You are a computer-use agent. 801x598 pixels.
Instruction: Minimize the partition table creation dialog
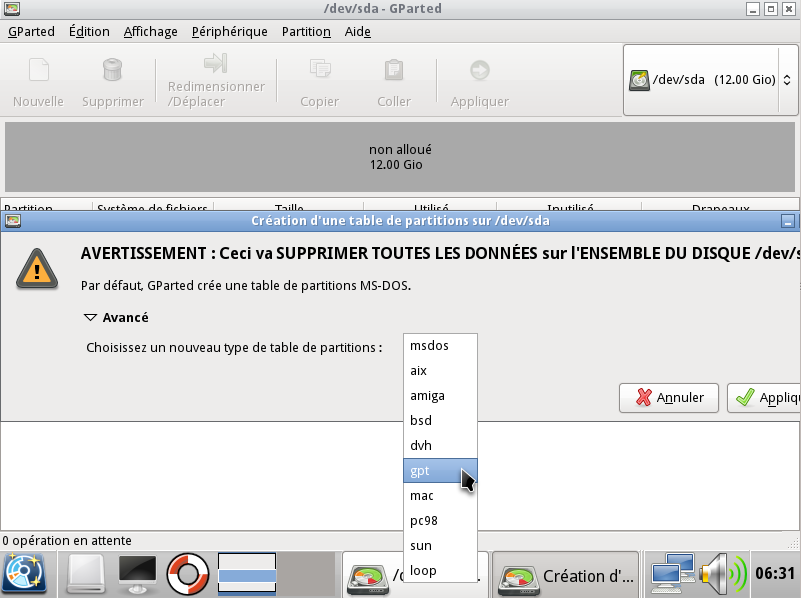[788, 221]
